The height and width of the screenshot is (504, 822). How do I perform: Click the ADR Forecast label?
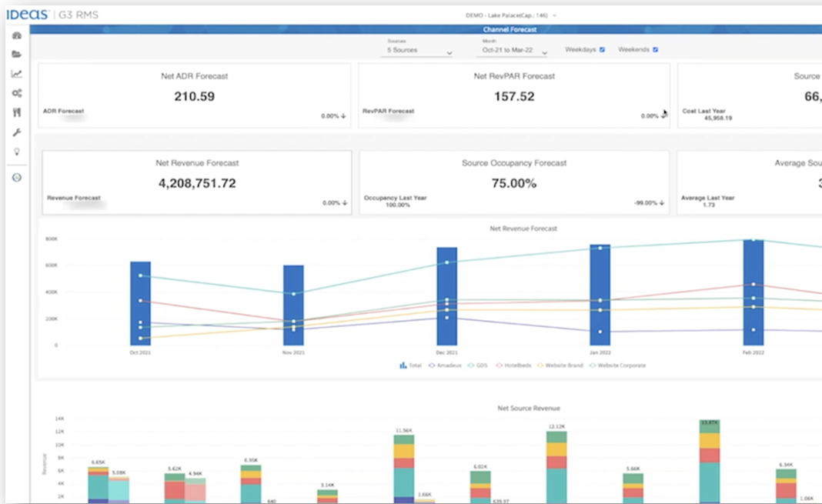[63, 111]
